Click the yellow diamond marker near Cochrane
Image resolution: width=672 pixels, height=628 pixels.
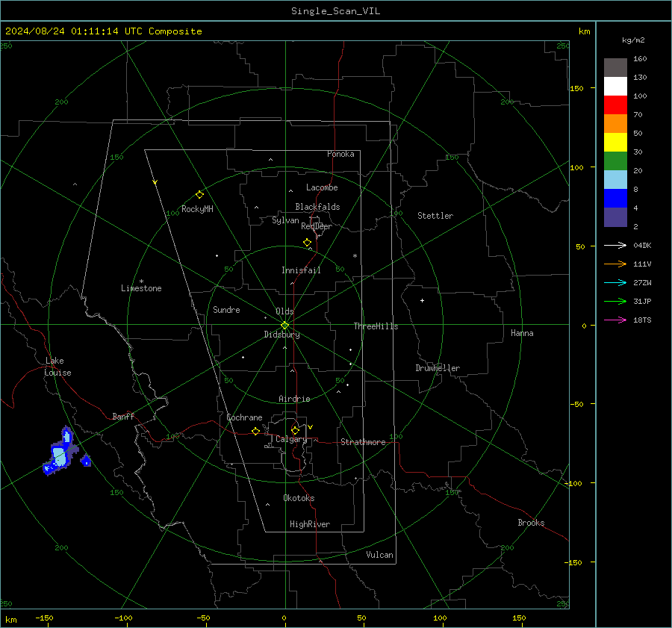[255, 432]
